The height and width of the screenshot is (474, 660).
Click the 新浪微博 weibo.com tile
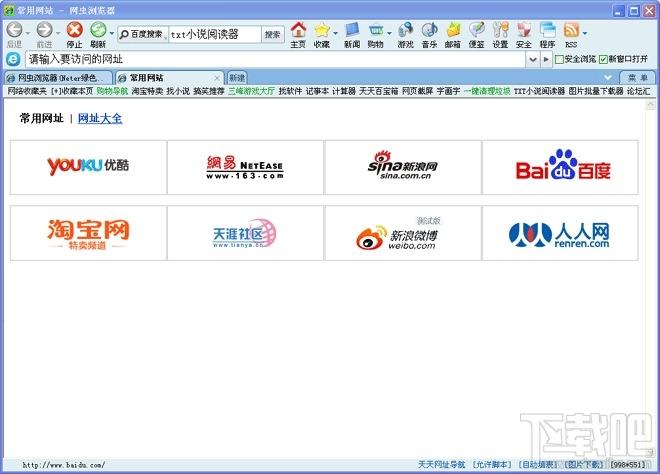403,233
